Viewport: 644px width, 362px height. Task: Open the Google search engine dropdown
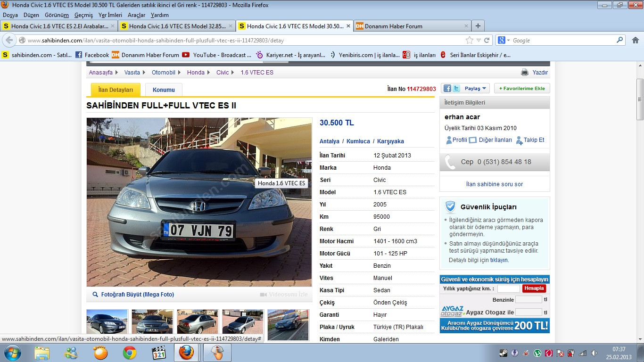[x=504, y=41]
